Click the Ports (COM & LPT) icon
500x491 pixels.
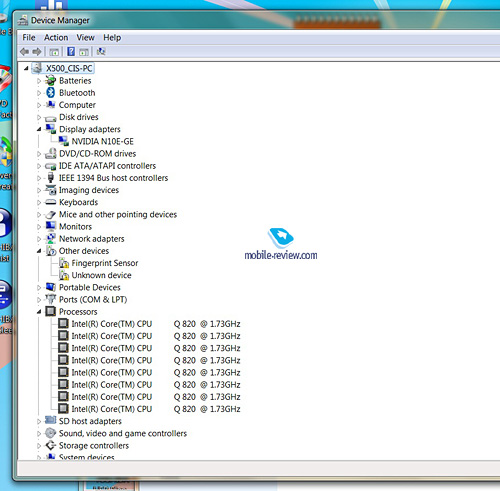click(51, 299)
